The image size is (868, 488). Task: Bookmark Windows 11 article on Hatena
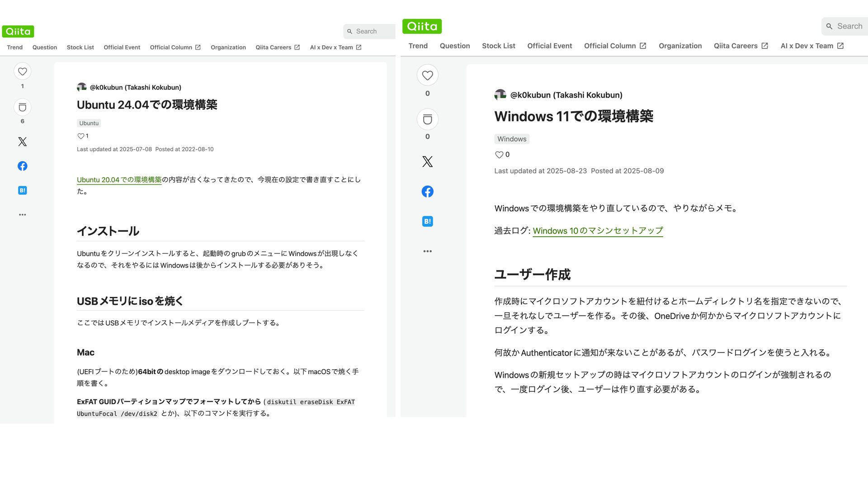[427, 221]
